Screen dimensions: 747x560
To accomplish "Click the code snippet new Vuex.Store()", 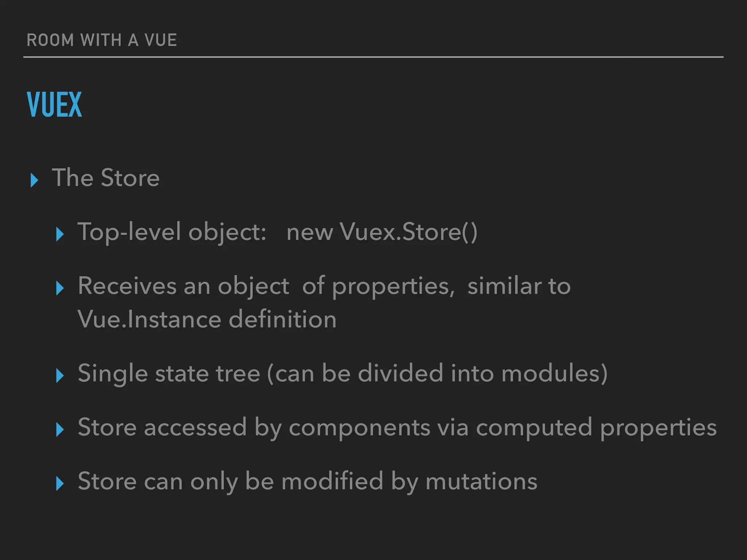I will [x=382, y=232].
